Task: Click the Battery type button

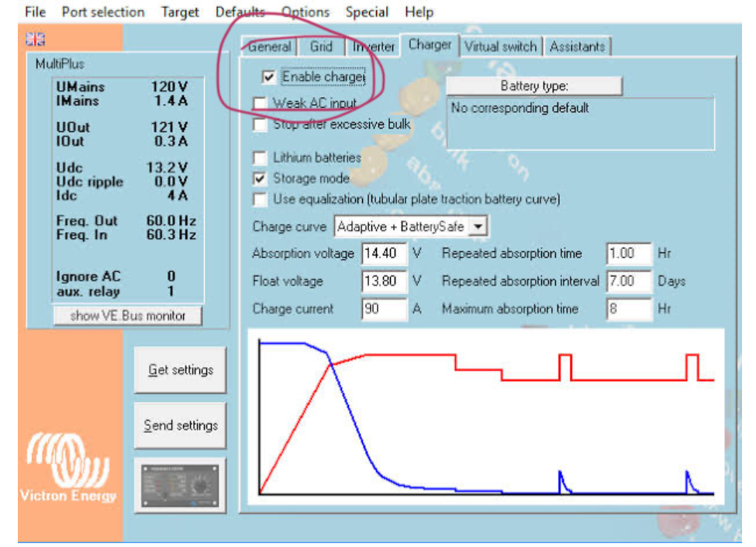Action: (x=534, y=86)
